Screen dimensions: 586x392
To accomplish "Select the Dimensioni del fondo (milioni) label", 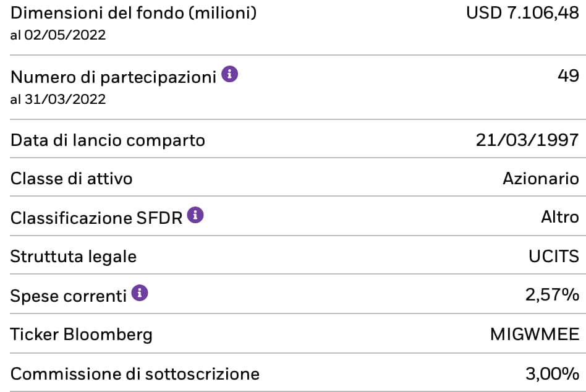I will (134, 13).
